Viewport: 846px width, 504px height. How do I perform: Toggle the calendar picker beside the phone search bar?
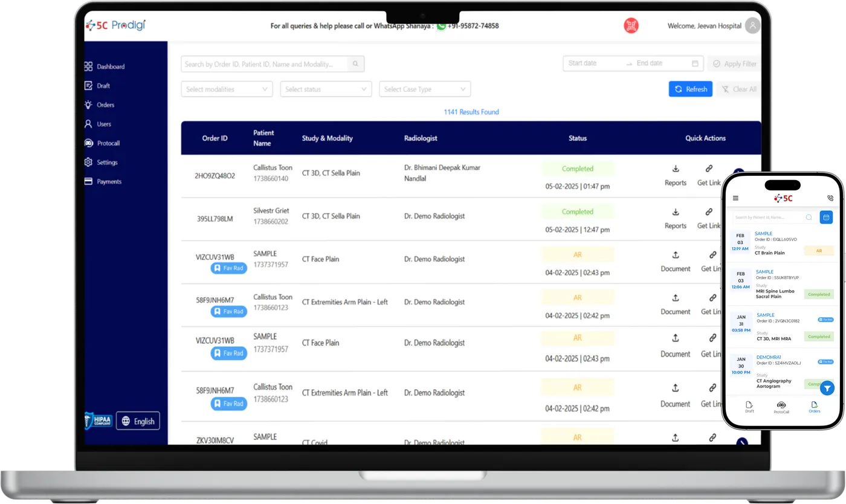click(x=826, y=217)
